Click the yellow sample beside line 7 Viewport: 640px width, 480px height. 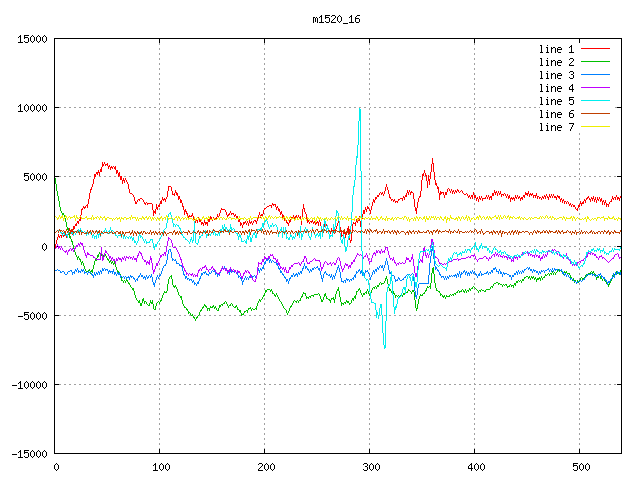click(x=596, y=127)
